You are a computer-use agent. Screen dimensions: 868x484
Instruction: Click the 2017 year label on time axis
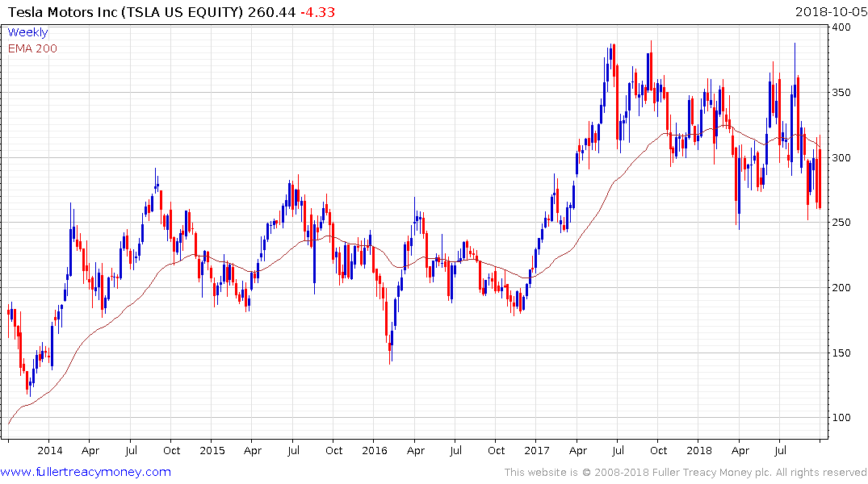pyautogui.click(x=536, y=450)
